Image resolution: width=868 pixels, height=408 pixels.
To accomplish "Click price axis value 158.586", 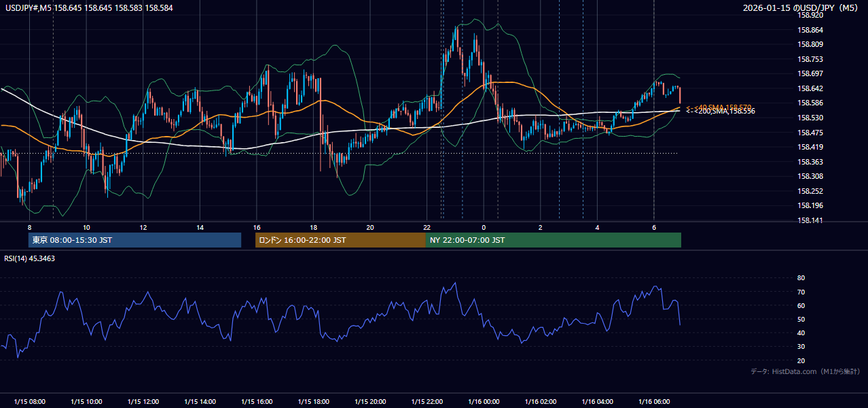I will point(810,103).
